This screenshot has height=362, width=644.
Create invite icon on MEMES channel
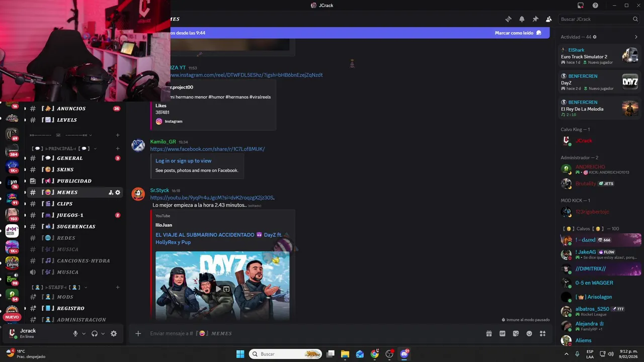tap(111, 193)
